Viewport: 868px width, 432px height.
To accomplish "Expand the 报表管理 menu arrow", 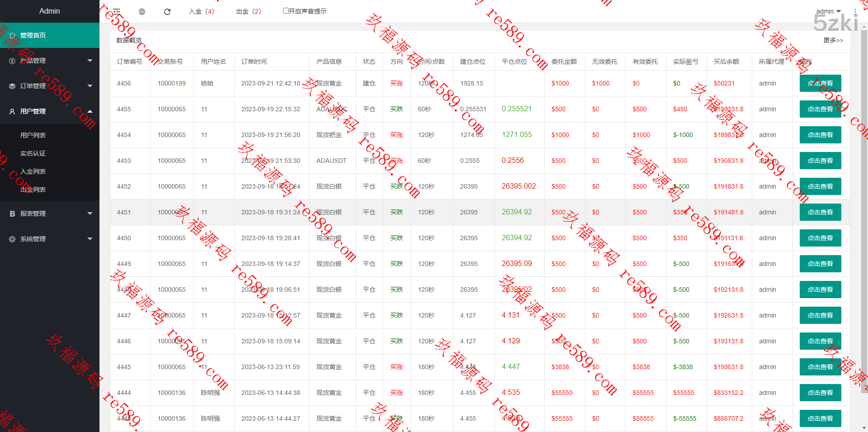I will 90,214.
